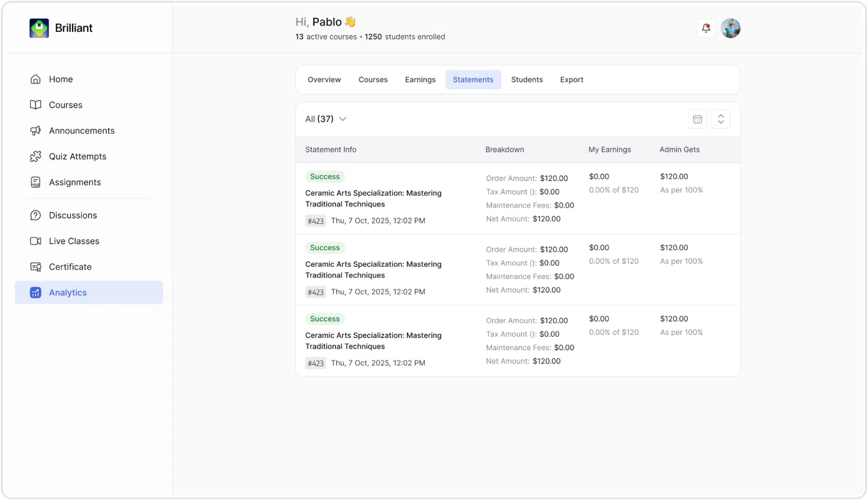Click the first statement's Success badge
This screenshot has height=500, width=868.
325,177
